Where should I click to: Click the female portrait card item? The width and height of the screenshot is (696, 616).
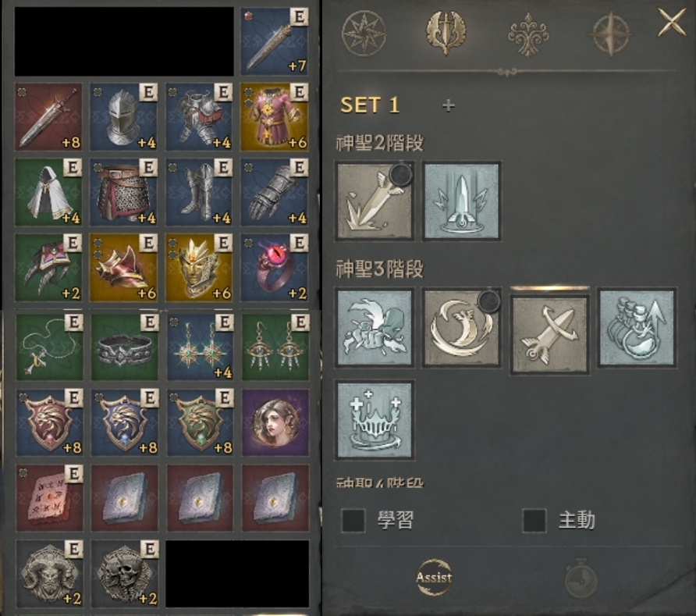[x=275, y=422]
